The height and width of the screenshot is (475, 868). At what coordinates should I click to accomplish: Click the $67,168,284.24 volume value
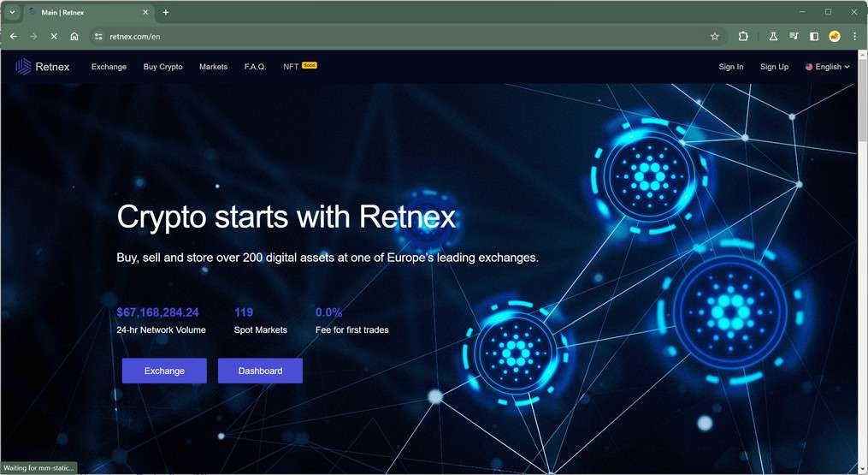(157, 312)
